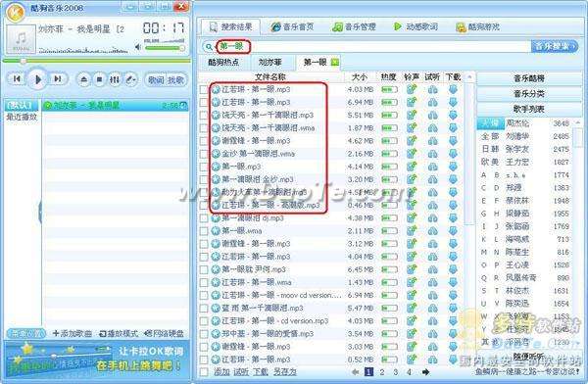Image resolution: width=588 pixels, height=384 pixels.
Task: Expand the 歌手列表 section
Action: click(529, 109)
